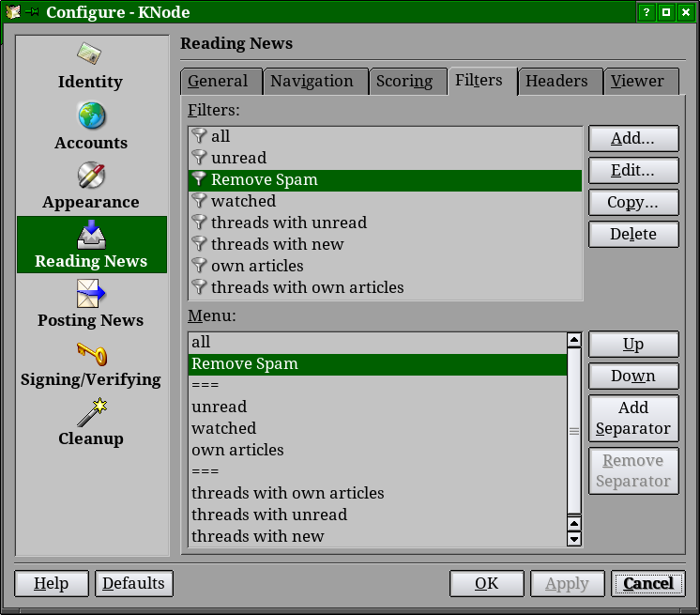The image size is (700, 615).
Task: Select 'own articles' in the Filters list
Action: click(386, 266)
